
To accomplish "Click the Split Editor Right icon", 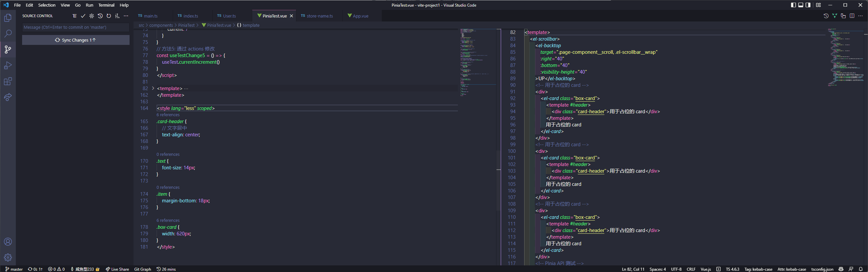I will 852,16.
